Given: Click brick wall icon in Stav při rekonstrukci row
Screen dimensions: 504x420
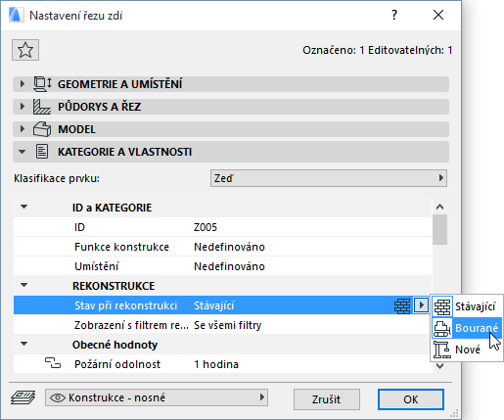Looking at the screenshot, I should 402,305.
